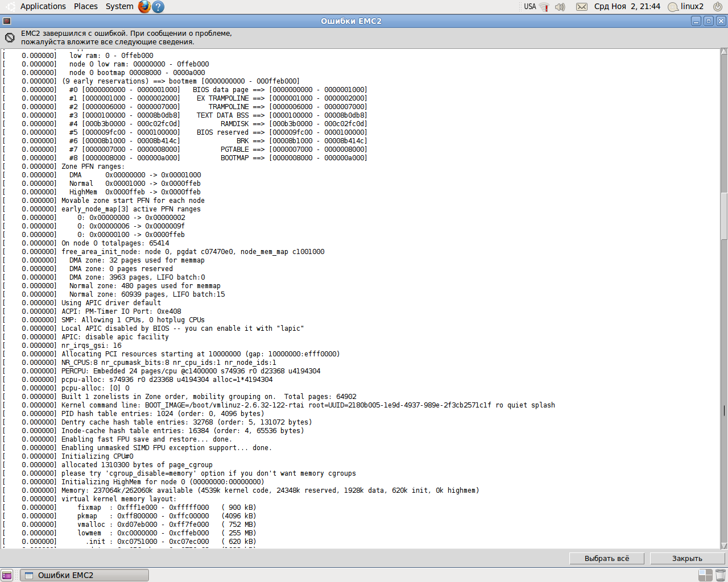The image size is (728, 582).
Task: Launch Firefox from the top panel
Action: (144, 6)
